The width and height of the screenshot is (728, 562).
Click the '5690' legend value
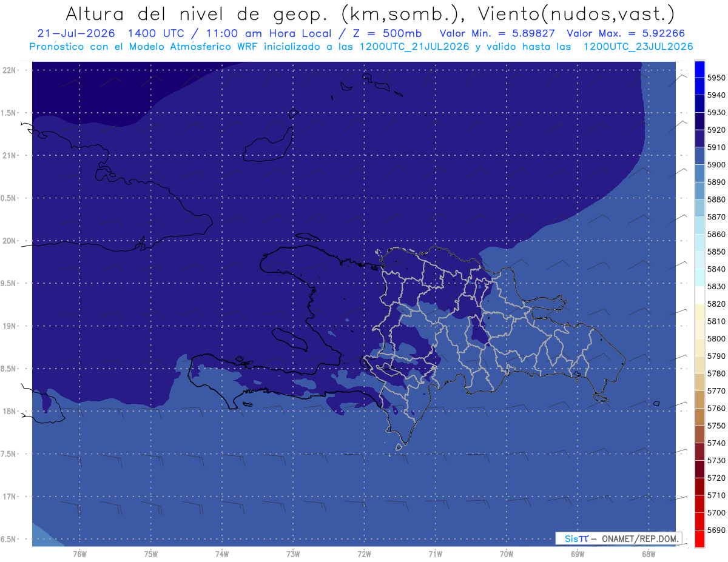coord(716,530)
